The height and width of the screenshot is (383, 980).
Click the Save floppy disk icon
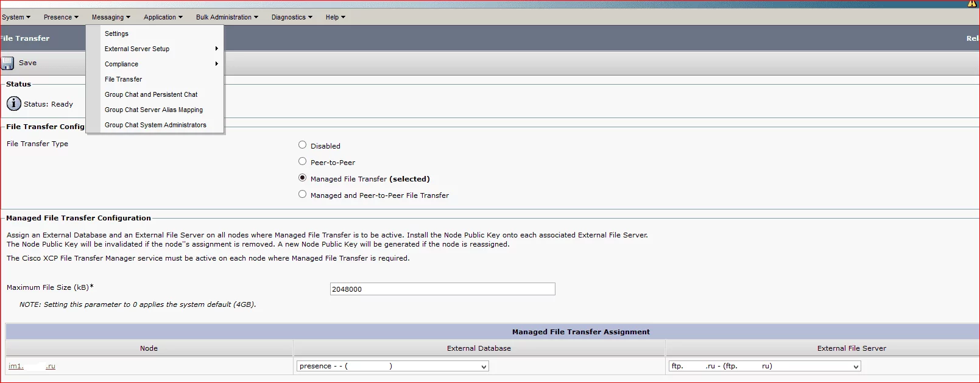(x=8, y=63)
